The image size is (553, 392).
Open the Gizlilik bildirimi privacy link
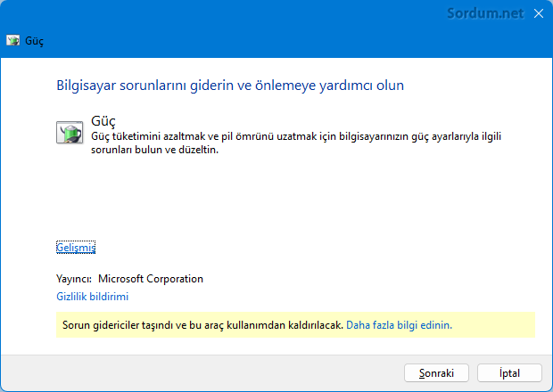(93, 297)
